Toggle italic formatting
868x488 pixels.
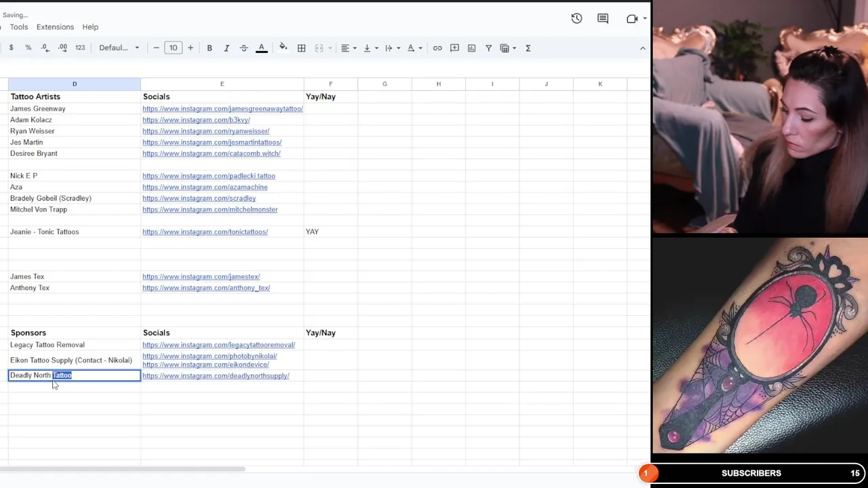226,47
